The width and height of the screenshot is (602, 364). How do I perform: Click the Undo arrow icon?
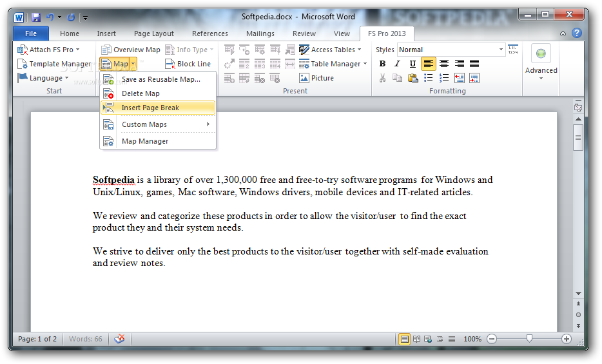tap(50, 17)
